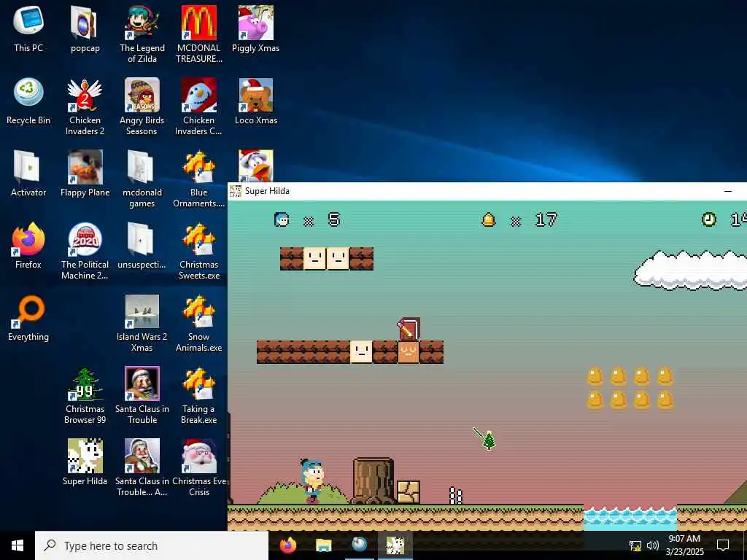Screen dimensions: 747x560
Task: Launch Loco Xmas desktop shortcut
Action: 256,101
